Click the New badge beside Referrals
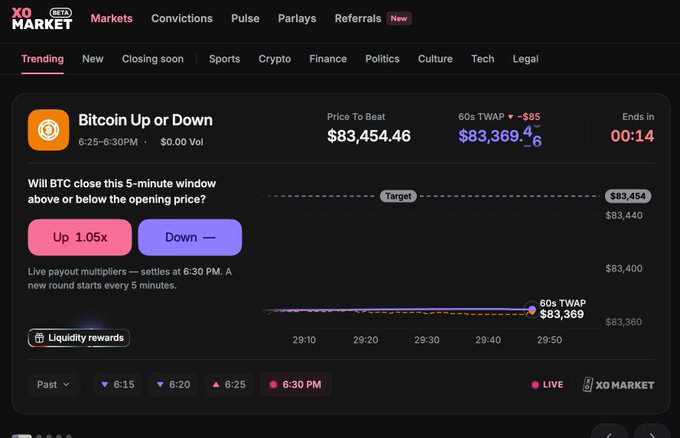Screen dimensions: 680x438 tap(399, 18)
